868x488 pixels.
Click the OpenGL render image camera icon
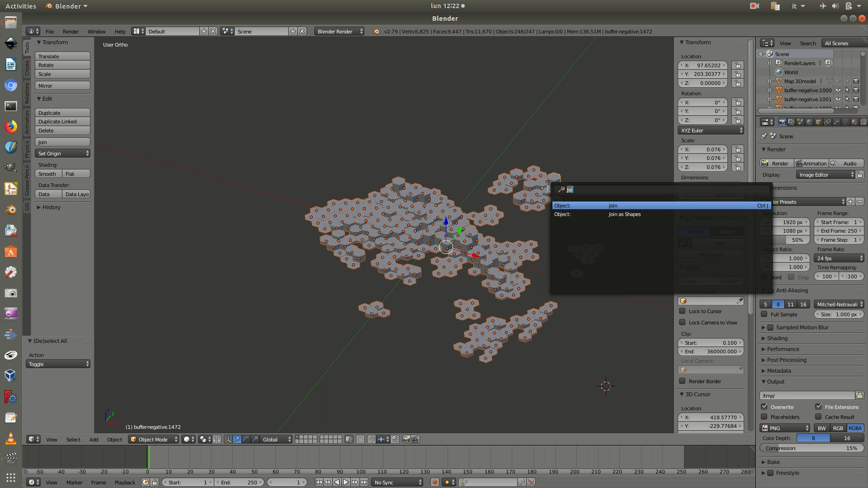(406, 439)
